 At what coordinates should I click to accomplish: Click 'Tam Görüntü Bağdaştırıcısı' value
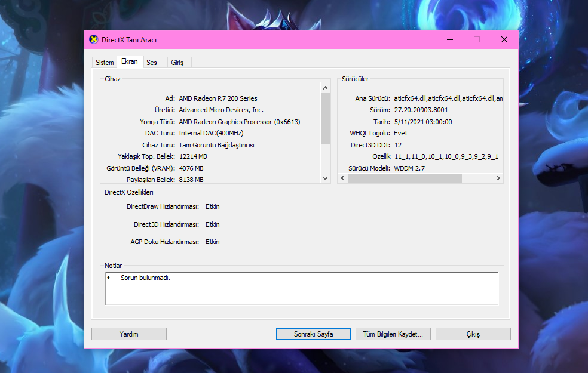[216, 145]
